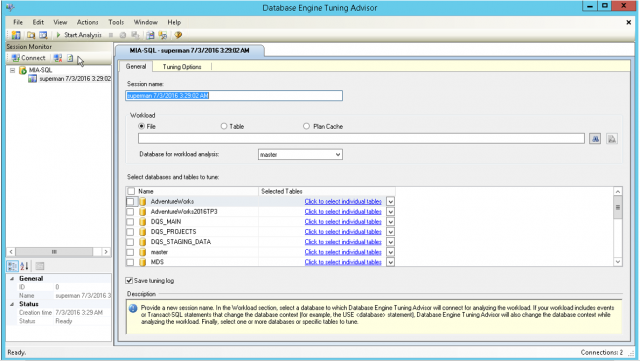Click the Open Session toolbar icon
This screenshot has width=640, height=361.
(x=43, y=35)
